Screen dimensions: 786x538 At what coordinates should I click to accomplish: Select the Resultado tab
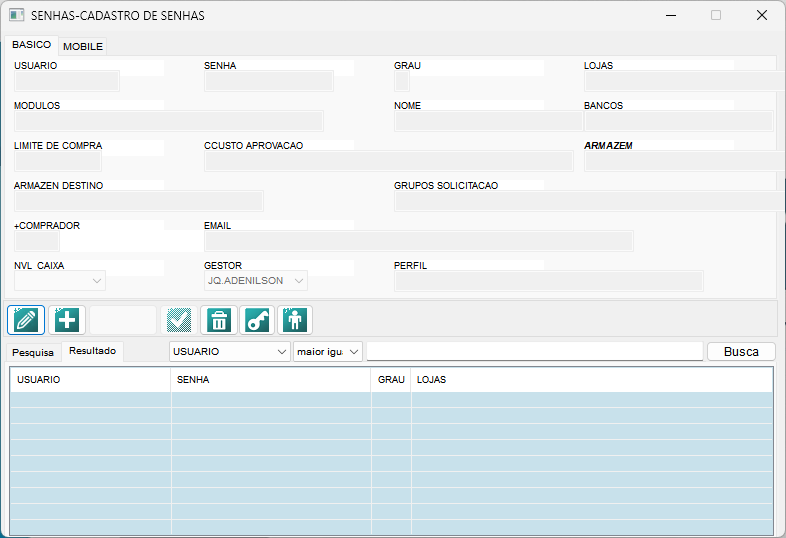pyautogui.click(x=92, y=351)
